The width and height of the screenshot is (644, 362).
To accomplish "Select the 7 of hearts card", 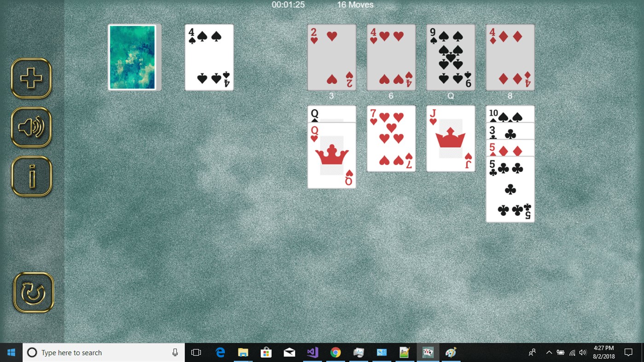I will pos(391,138).
